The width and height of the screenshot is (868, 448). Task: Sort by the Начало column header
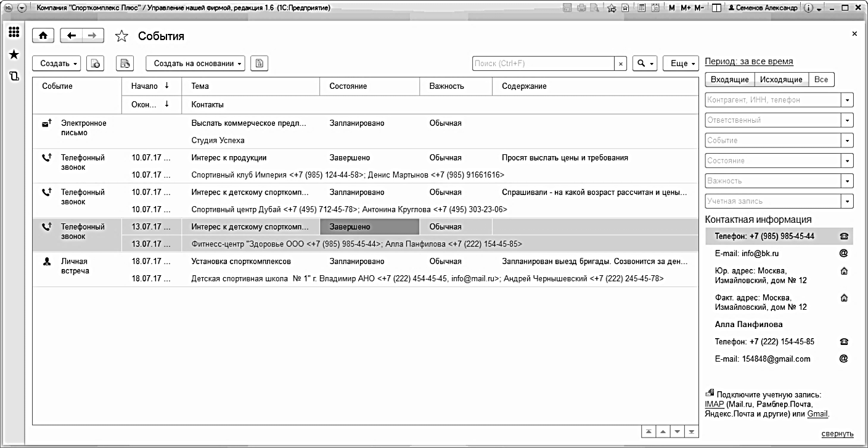pos(150,86)
